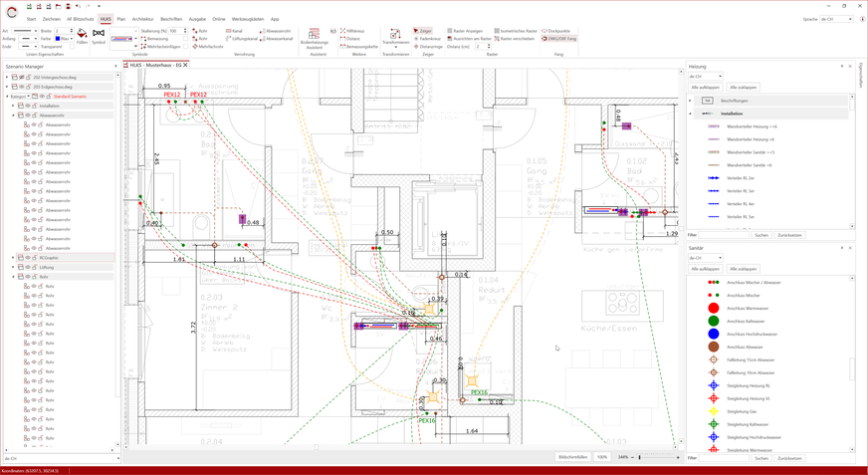
Task: Open the Werkzeugkästen ribbon tab
Action: [248, 19]
